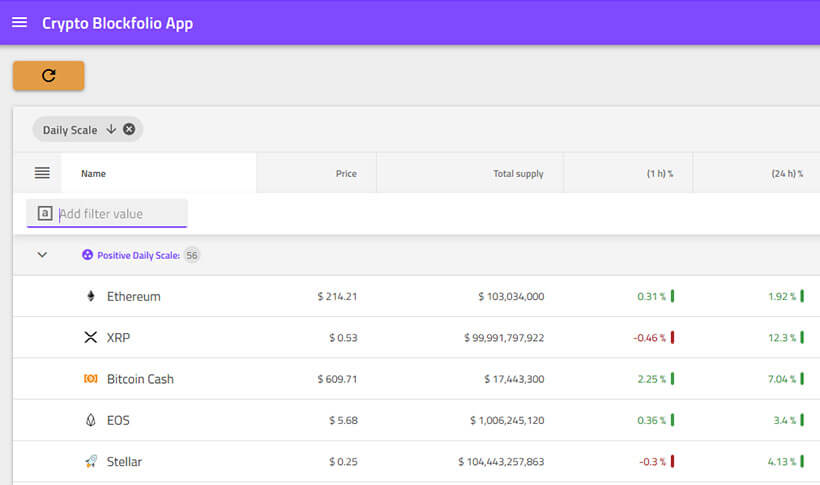
Task: Click the XRP coin icon
Action: (91, 338)
